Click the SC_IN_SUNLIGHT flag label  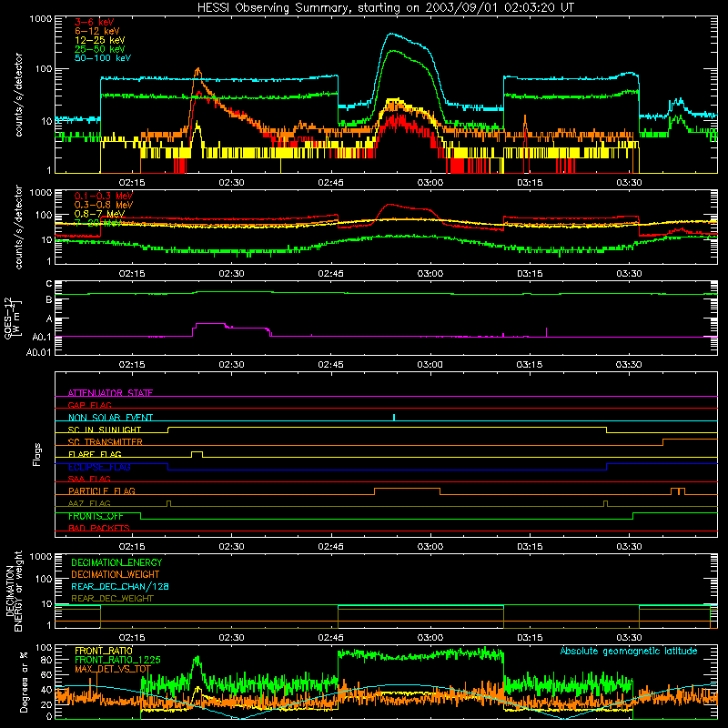click(105, 430)
